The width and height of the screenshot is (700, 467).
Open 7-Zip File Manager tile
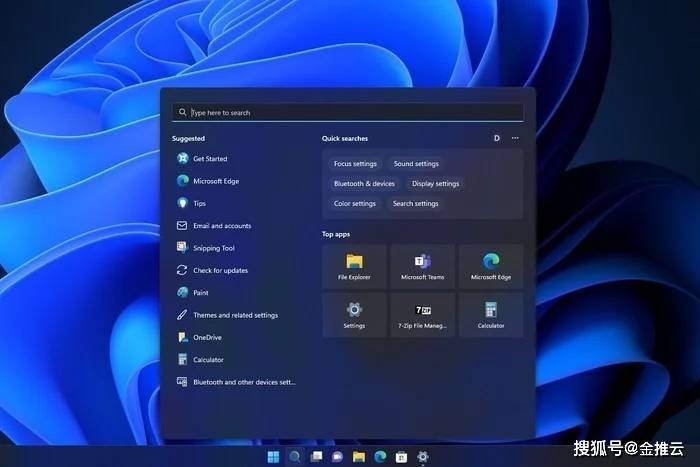(x=422, y=315)
